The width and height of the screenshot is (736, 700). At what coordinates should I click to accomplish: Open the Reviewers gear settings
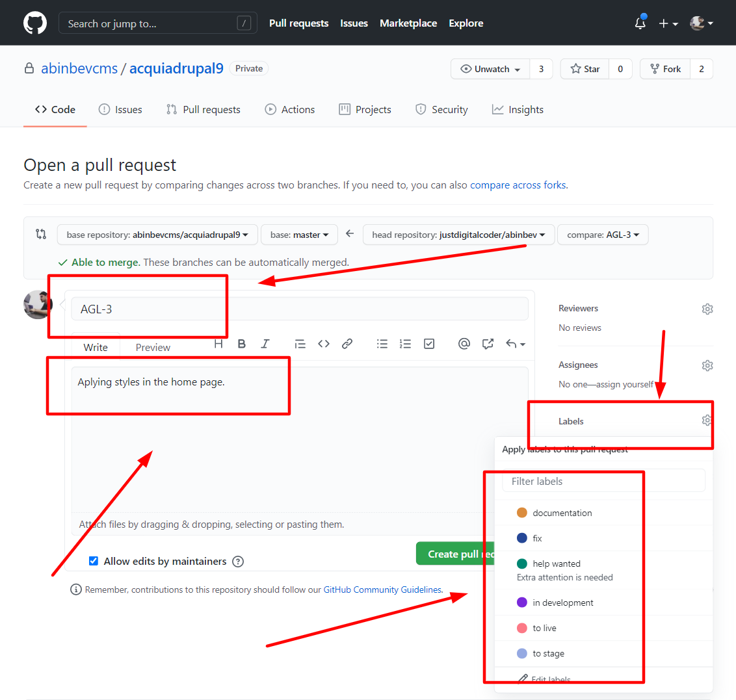pos(707,309)
